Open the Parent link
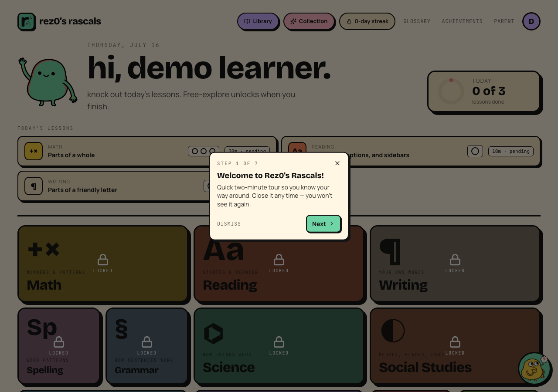This screenshot has width=558, height=392. (x=504, y=21)
